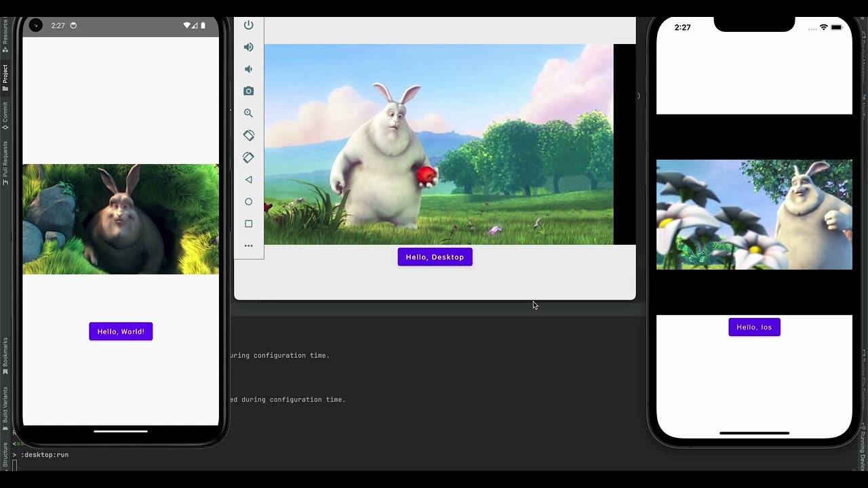Image resolution: width=868 pixels, height=488 pixels.
Task: Click the bunny video in the Desktop window
Action: [439, 144]
